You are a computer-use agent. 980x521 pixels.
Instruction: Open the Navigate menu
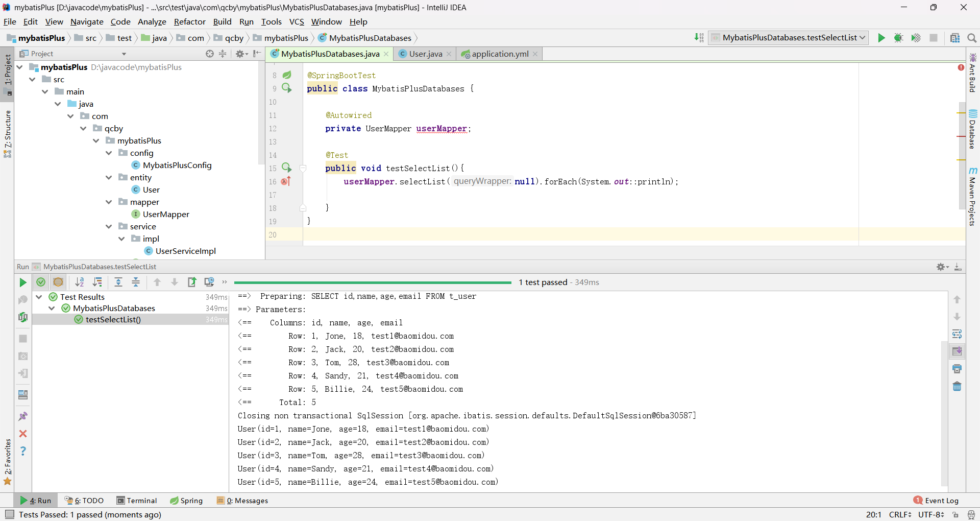point(87,21)
